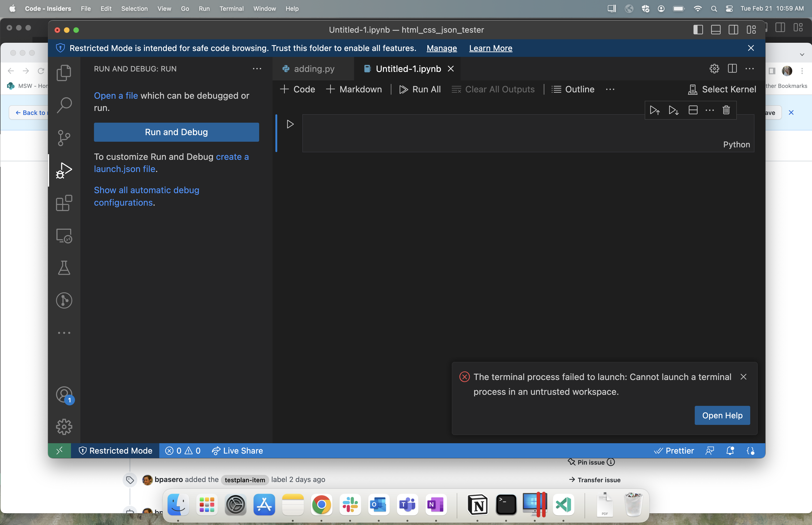Open Run and Debug more actions menu
812x525 pixels.
pyautogui.click(x=257, y=69)
